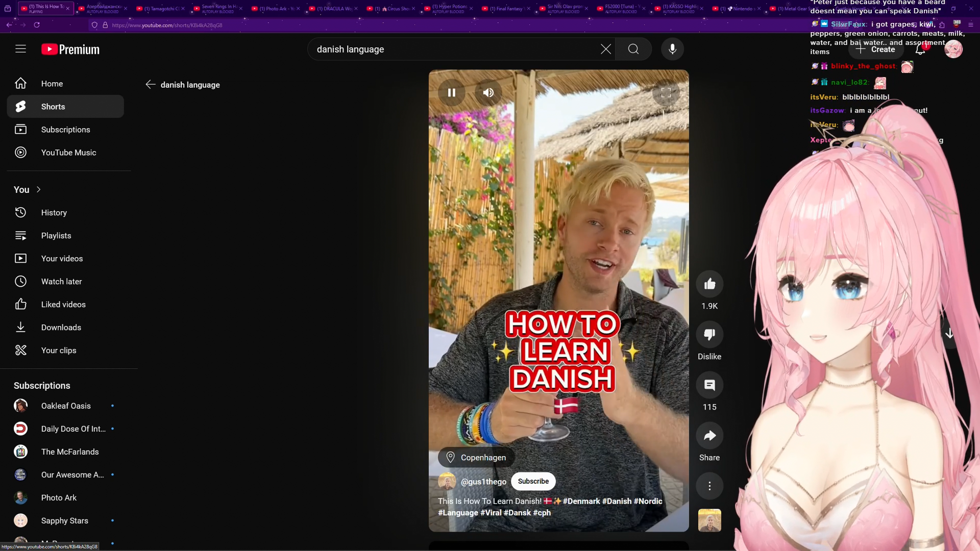Open the three-dot more actions menu
980x551 pixels.
(709, 486)
